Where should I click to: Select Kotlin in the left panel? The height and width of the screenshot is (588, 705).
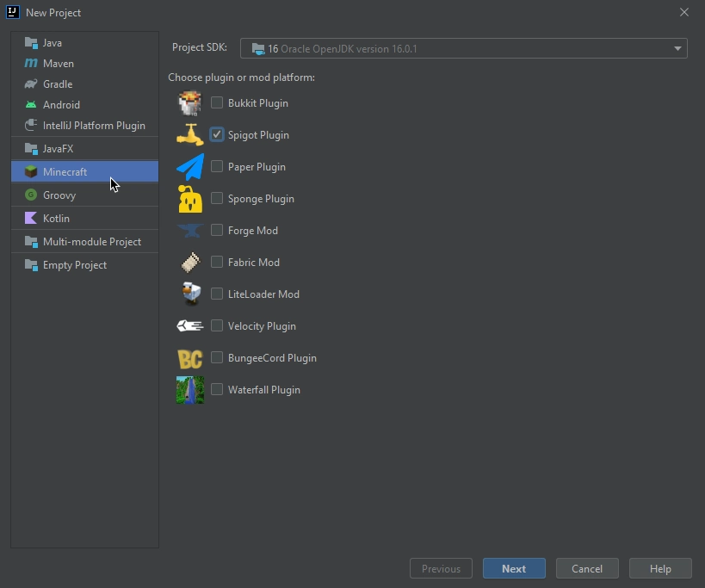(x=56, y=219)
